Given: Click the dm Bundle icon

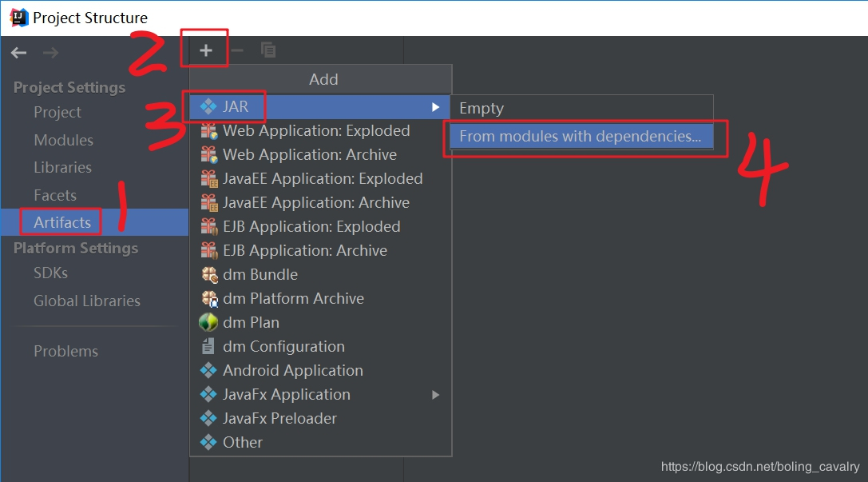Looking at the screenshot, I should click(x=209, y=274).
